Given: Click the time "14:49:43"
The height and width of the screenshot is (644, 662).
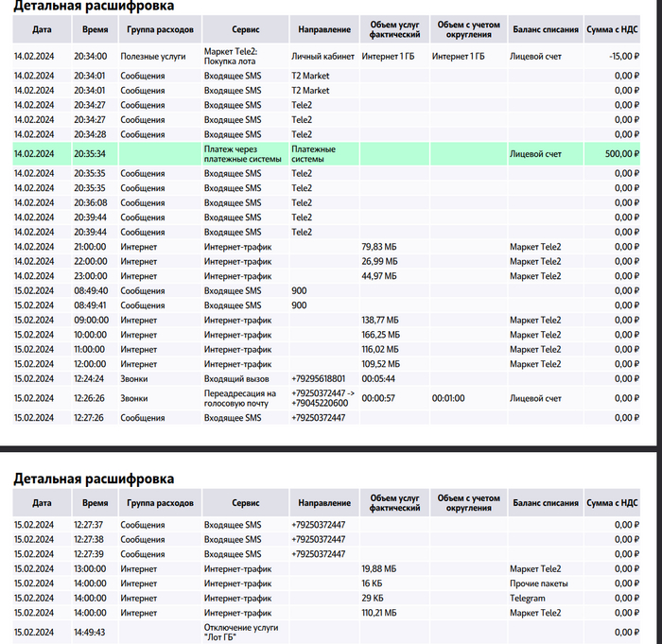Looking at the screenshot, I should (90, 632).
